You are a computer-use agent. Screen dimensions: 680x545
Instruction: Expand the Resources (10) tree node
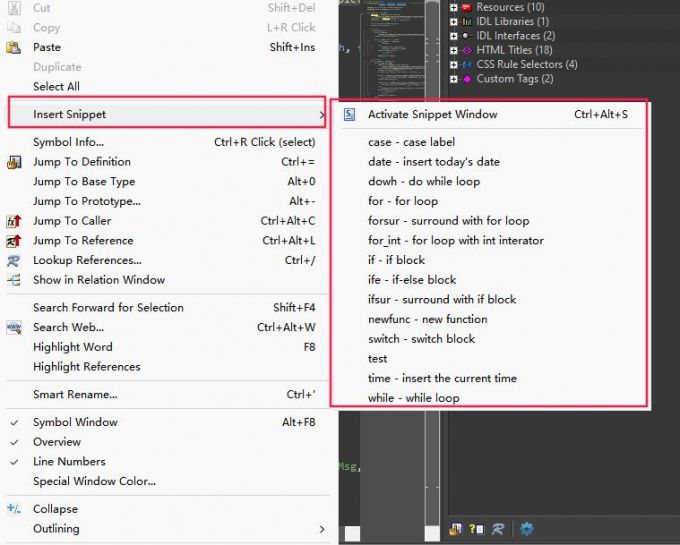click(x=454, y=7)
